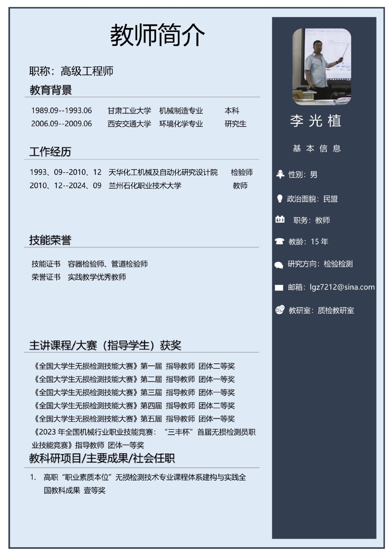Click the 兰州石化职业技术大学 work entry
Image resolution: width=392 pixels, height=555 pixels.
pyautogui.click(x=145, y=186)
